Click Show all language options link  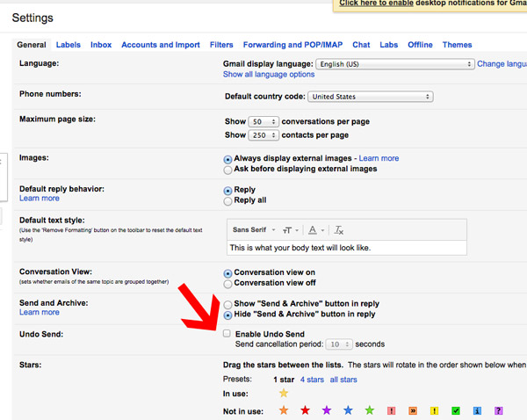click(269, 75)
